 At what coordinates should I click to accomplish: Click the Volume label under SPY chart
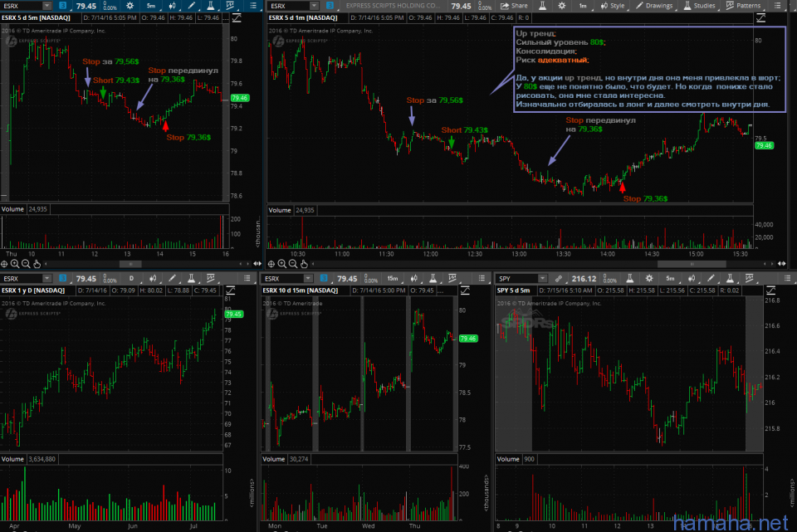click(508, 459)
